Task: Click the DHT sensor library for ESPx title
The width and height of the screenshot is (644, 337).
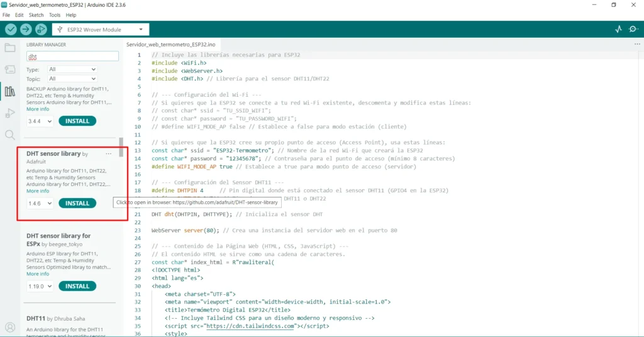Action: (x=58, y=240)
